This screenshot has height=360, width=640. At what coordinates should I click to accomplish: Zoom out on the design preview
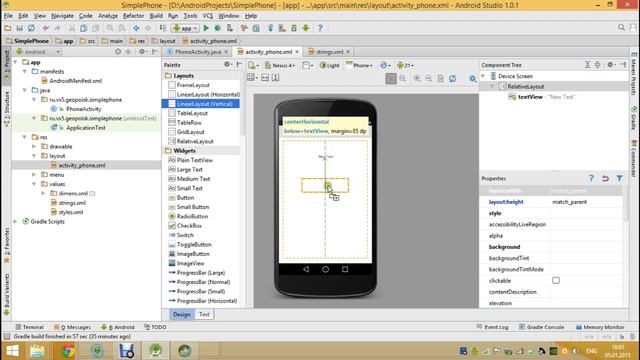tap(429, 78)
